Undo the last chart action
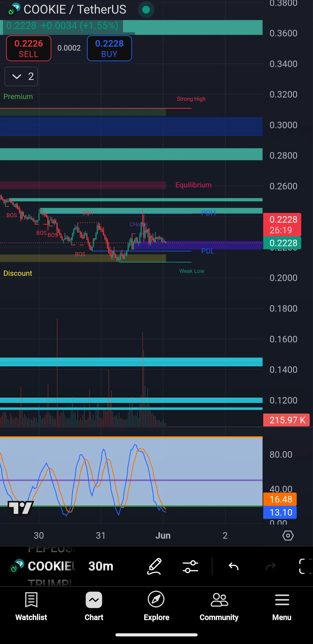 (x=234, y=566)
